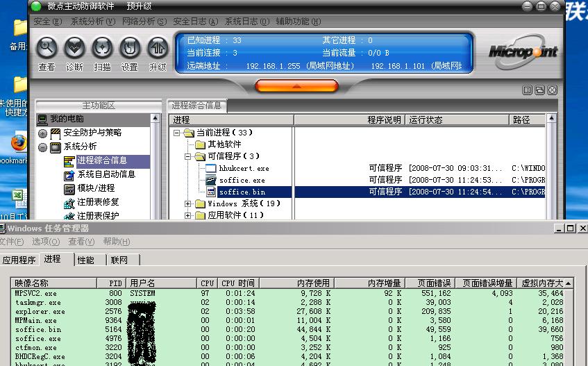The height and width of the screenshot is (366, 588).
Task: Open the 安全 menu
Action: (48, 22)
